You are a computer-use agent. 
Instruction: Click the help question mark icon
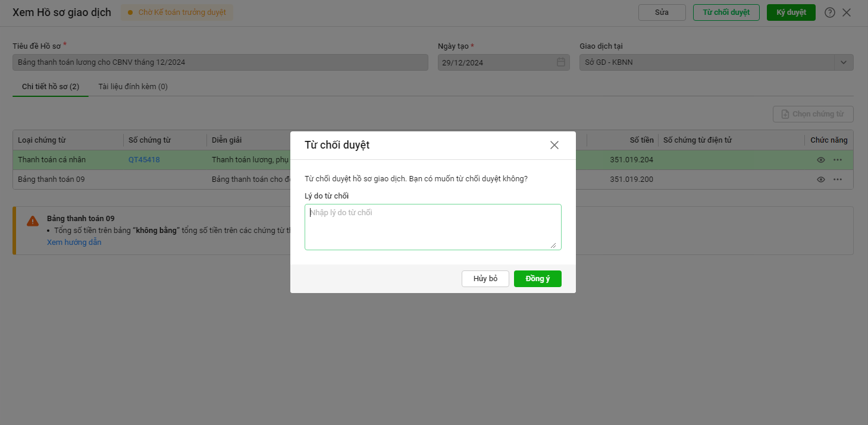pos(830,12)
